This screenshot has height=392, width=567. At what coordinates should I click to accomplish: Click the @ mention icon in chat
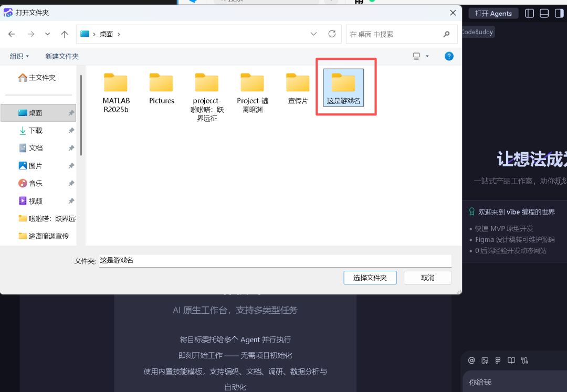click(471, 360)
